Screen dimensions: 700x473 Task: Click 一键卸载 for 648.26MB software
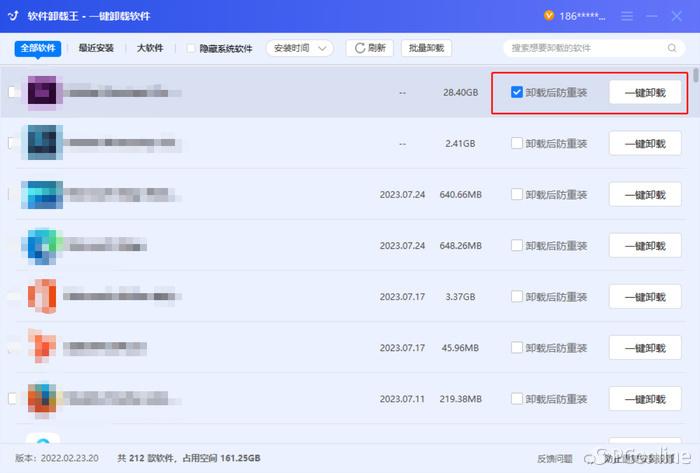(x=645, y=245)
